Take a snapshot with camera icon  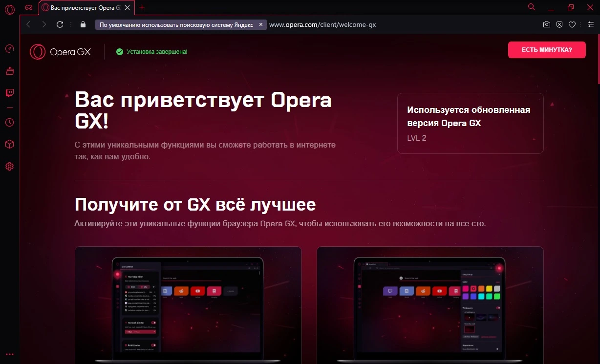(547, 24)
